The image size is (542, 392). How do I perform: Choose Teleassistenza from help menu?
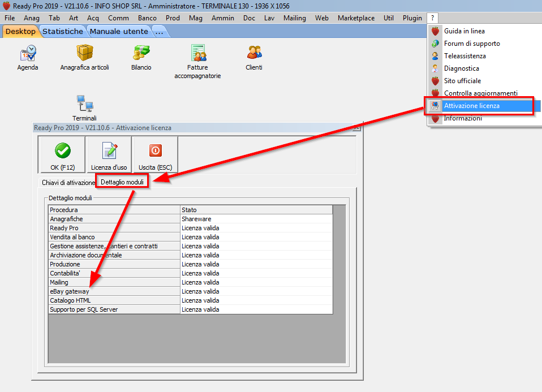pyautogui.click(x=465, y=56)
